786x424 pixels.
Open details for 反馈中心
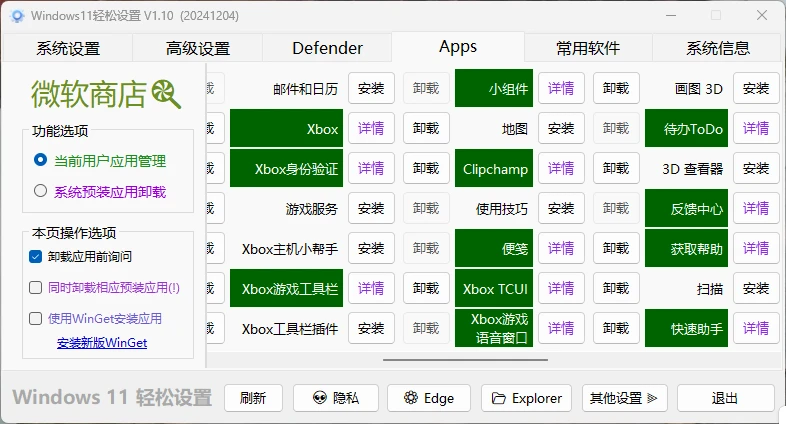tap(756, 208)
